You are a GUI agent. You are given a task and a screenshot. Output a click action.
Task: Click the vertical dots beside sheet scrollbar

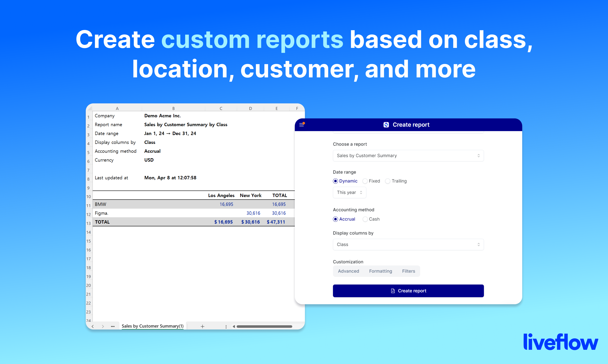pyautogui.click(x=226, y=326)
